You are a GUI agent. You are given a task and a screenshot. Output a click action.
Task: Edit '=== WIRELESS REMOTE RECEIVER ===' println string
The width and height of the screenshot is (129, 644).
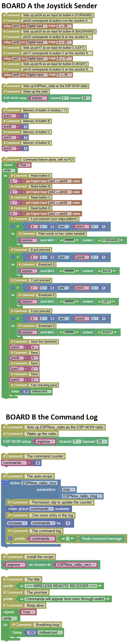(x=61, y=586)
